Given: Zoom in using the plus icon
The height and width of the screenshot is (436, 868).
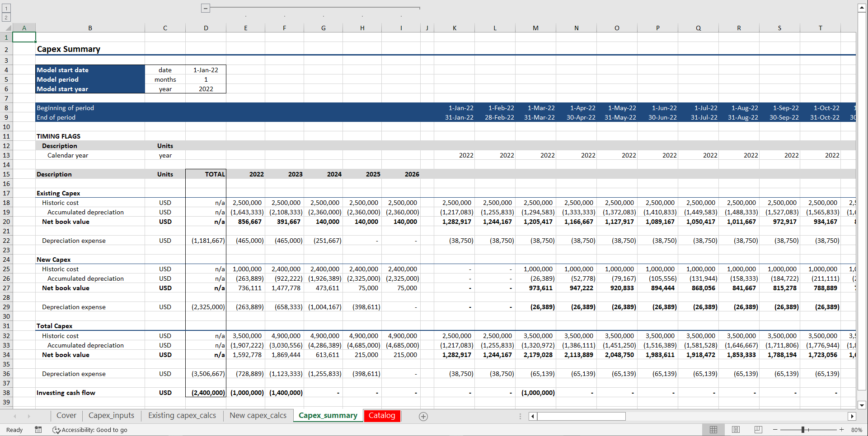Looking at the screenshot, I should coord(841,430).
